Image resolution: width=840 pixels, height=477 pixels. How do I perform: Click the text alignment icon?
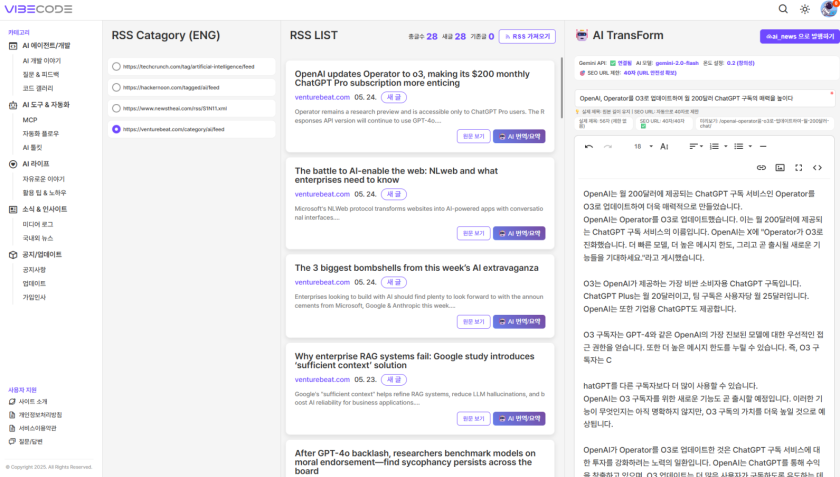click(x=696, y=146)
